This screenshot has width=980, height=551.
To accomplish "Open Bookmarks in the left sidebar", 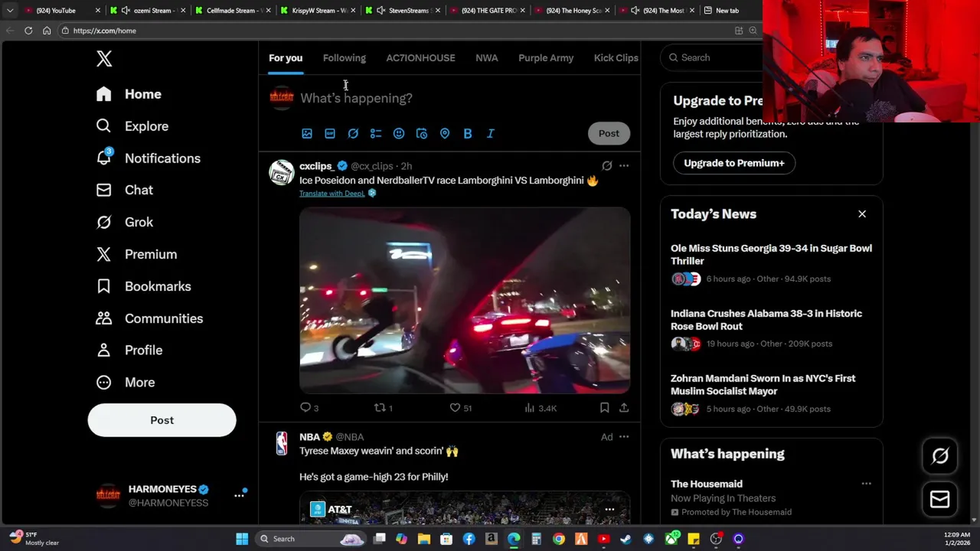I will [x=144, y=286].
